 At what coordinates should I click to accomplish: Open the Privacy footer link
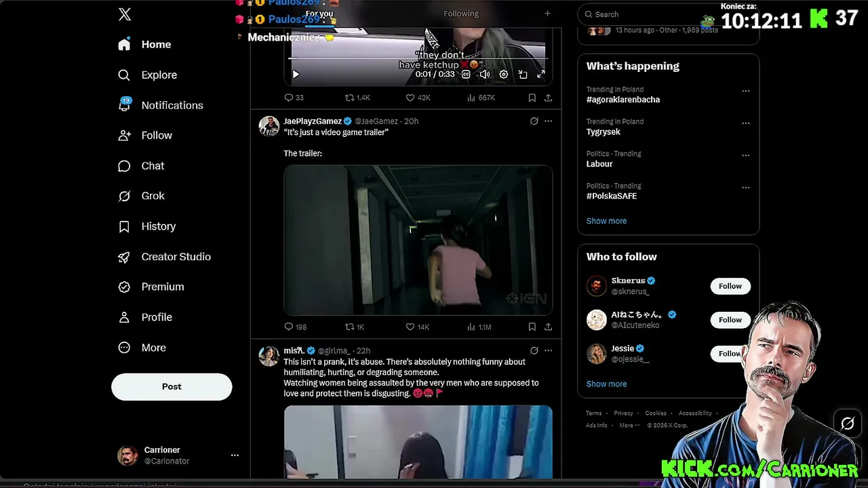[x=623, y=413]
